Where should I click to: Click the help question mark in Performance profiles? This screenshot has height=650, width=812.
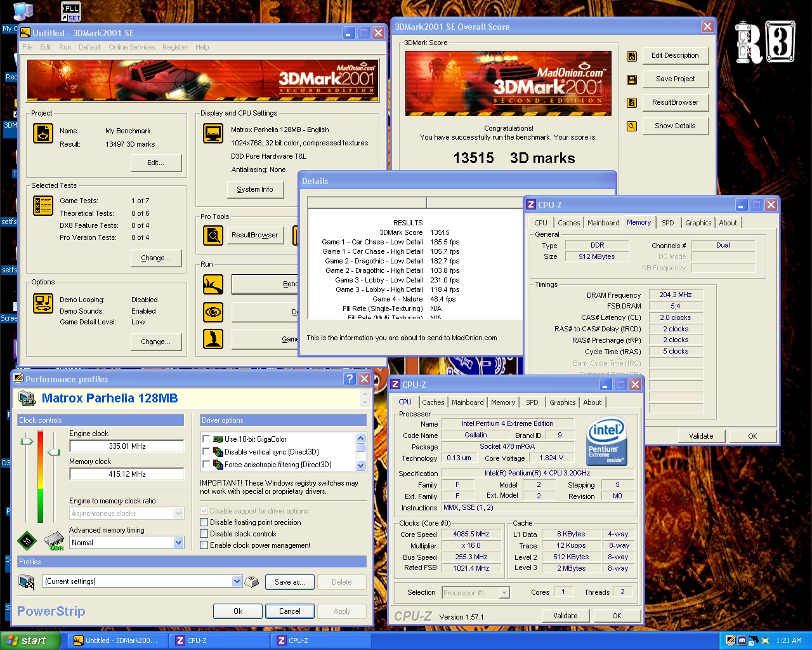[x=350, y=378]
